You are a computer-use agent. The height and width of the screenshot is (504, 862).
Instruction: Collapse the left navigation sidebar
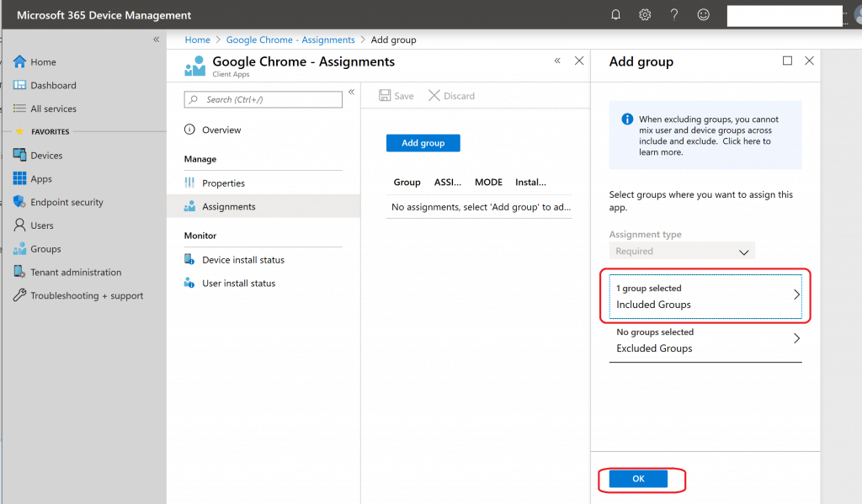156,40
